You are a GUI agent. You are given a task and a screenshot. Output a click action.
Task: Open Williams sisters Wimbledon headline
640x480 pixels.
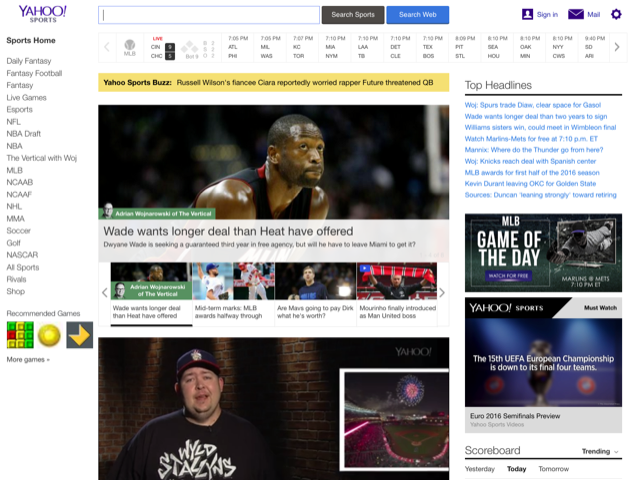540,127
